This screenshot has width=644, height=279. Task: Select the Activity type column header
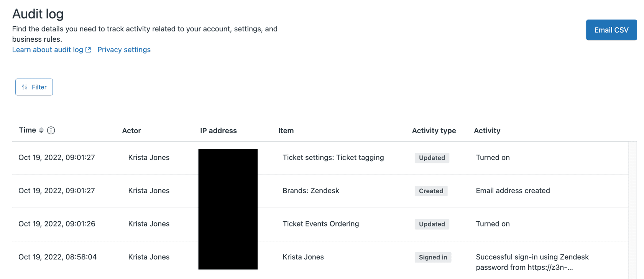tap(434, 131)
